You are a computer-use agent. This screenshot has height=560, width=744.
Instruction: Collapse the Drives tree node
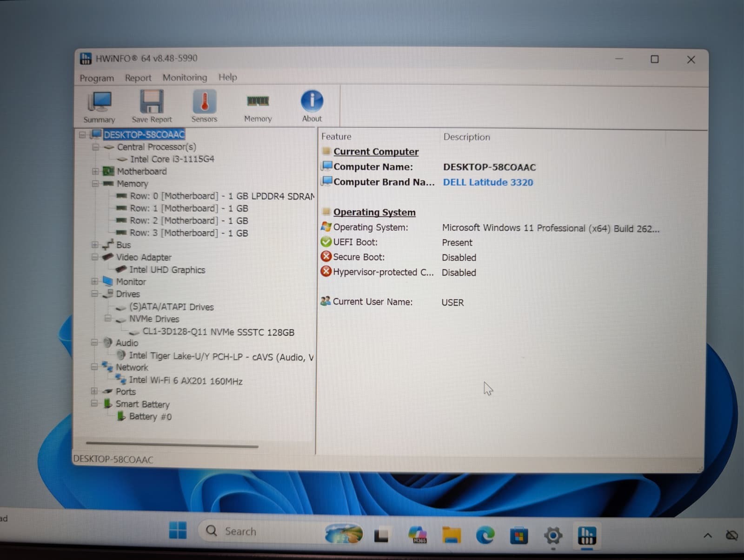pos(95,293)
